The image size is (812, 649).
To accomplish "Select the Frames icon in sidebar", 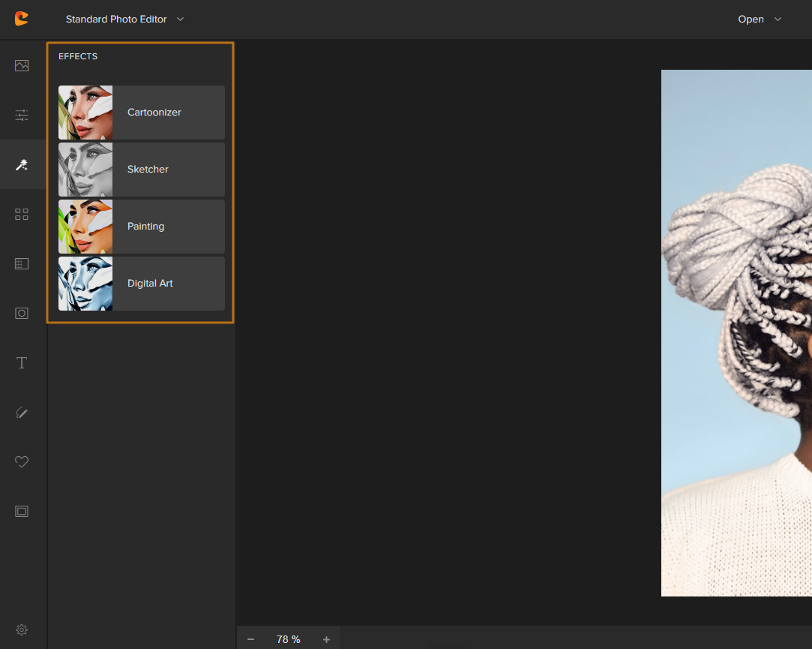I will click(x=22, y=512).
